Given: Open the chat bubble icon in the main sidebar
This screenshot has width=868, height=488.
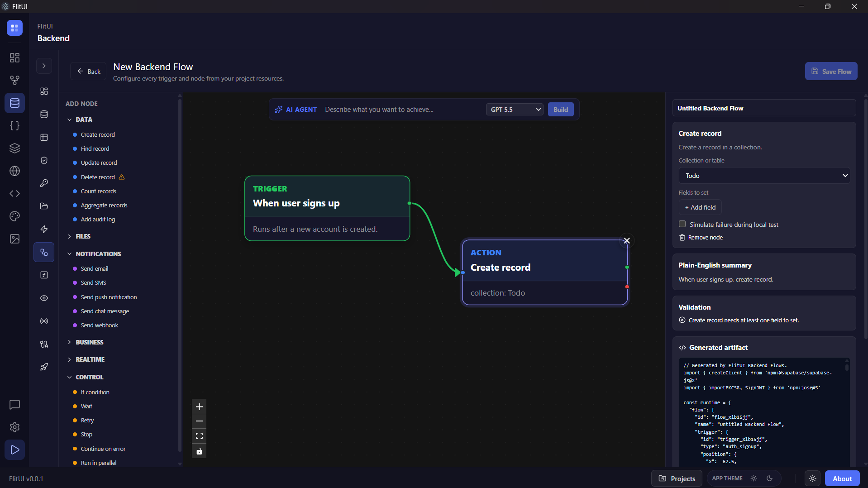Looking at the screenshot, I should (14, 404).
